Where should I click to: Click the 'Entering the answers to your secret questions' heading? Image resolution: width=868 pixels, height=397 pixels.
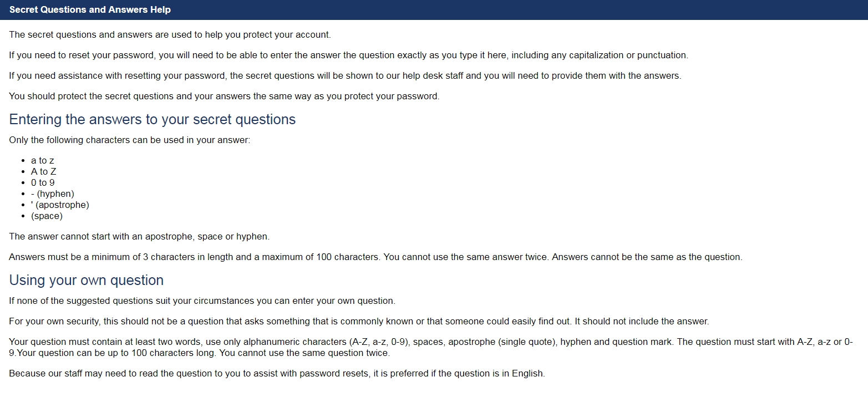point(153,119)
